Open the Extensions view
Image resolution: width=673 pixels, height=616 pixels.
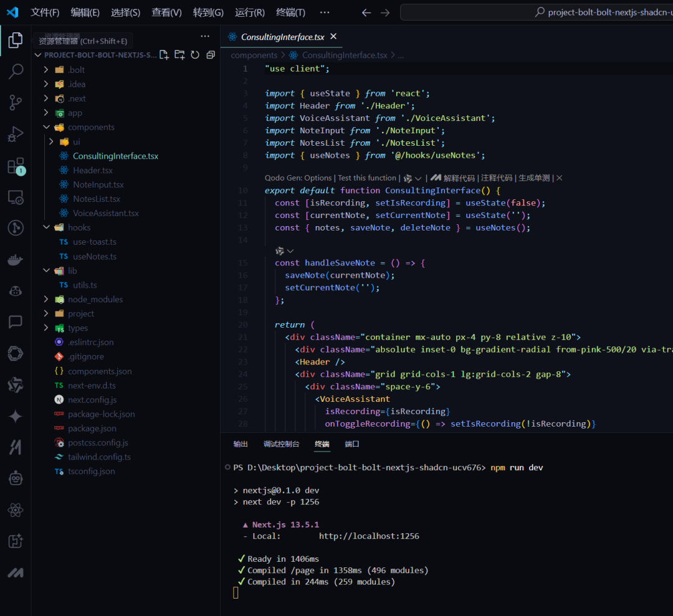[x=16, y=166]
